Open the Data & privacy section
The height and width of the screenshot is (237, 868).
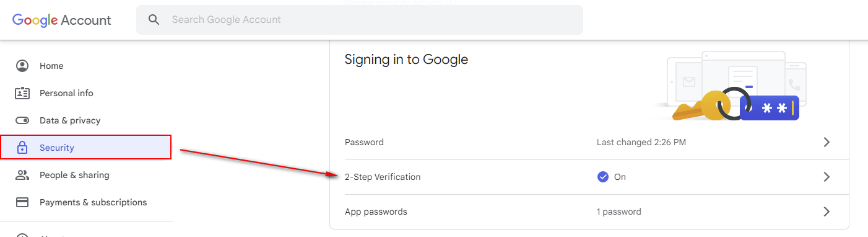pos(85,120)
